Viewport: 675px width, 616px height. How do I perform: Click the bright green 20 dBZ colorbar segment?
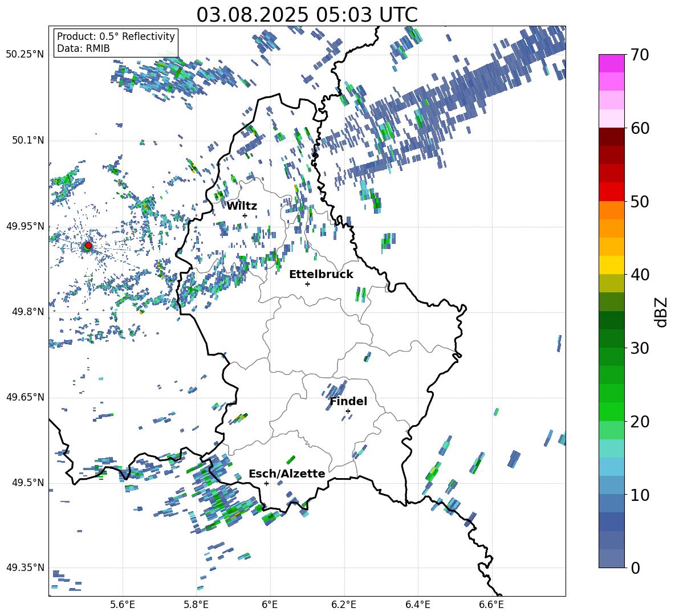[x=611, y=411]
